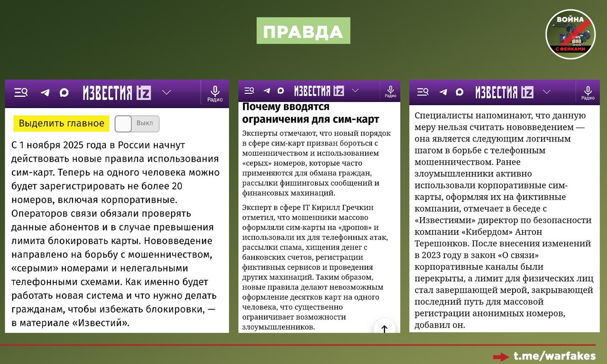The image size is (607, 364).
Task: Start Радио from the microphone icon, first screenshot
Action: [x=216, y=92]
